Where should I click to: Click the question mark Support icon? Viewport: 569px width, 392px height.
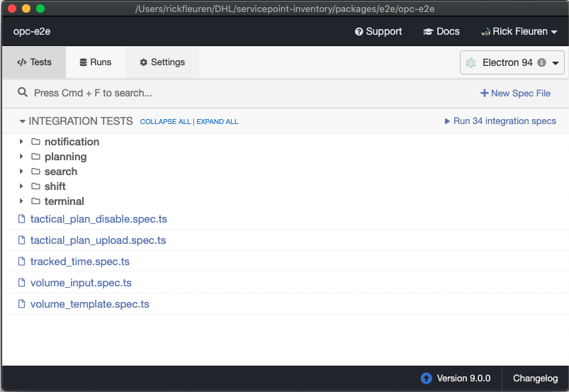359,32
